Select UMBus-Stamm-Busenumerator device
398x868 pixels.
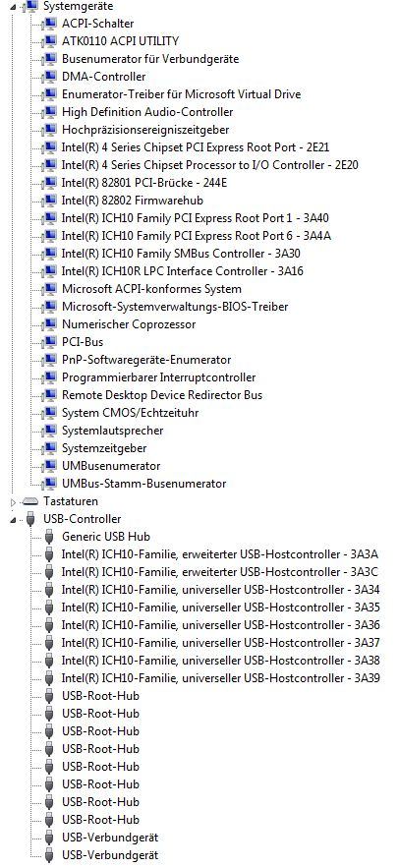(143, 484)
